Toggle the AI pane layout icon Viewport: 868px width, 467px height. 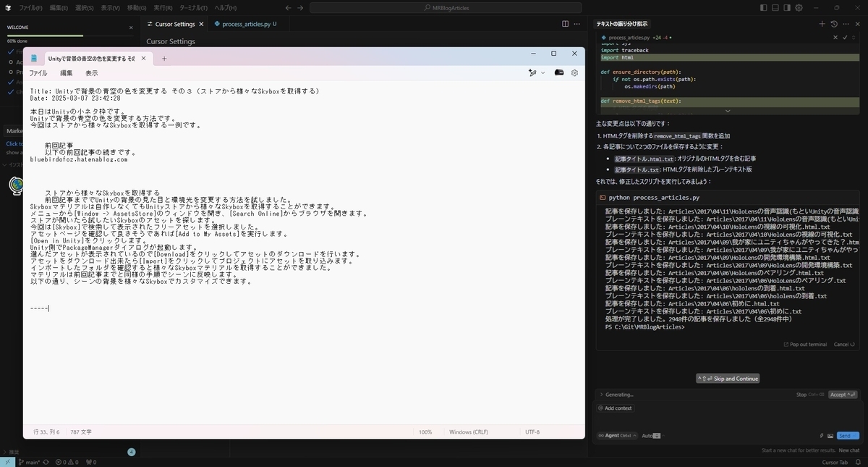[788, 7]
